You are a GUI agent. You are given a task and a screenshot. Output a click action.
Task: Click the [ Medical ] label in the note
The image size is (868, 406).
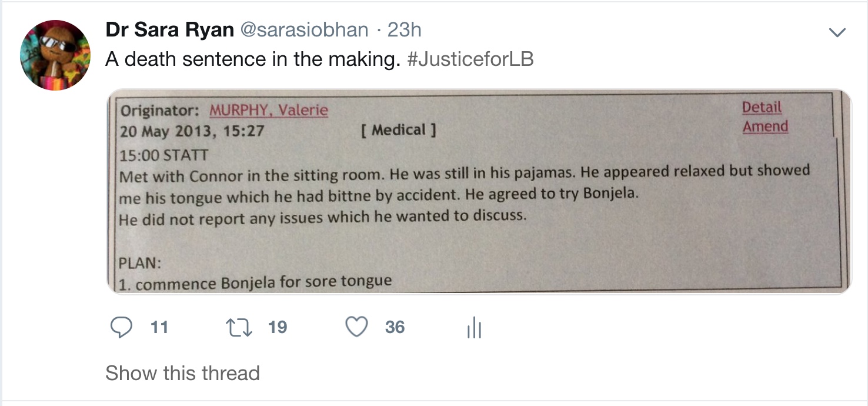(399, 130)
